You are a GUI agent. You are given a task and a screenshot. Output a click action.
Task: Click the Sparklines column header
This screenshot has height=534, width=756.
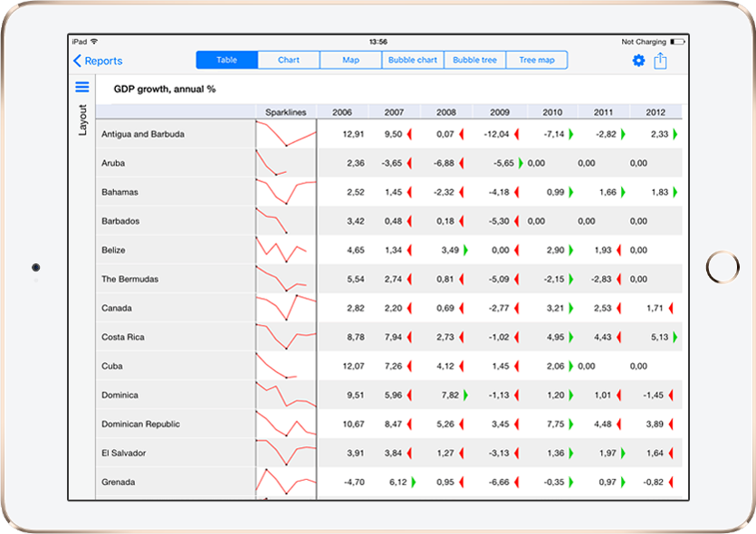click(286, 112)
